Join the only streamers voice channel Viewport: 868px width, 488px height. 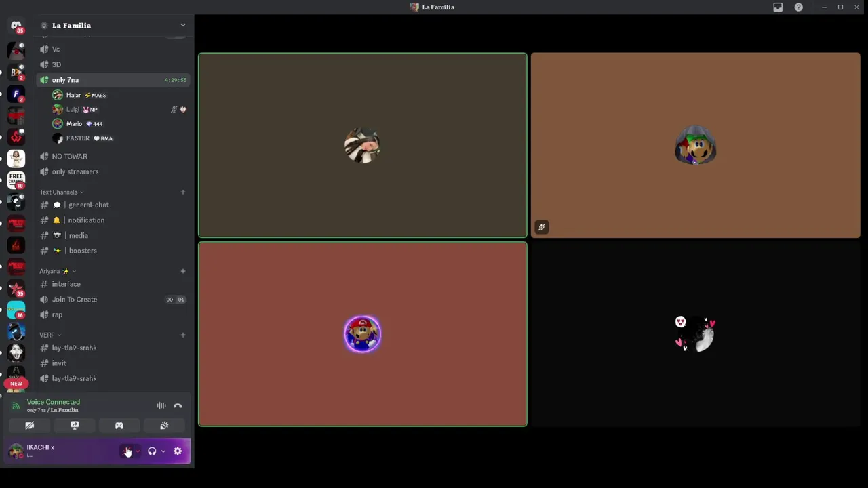(112, 171)
